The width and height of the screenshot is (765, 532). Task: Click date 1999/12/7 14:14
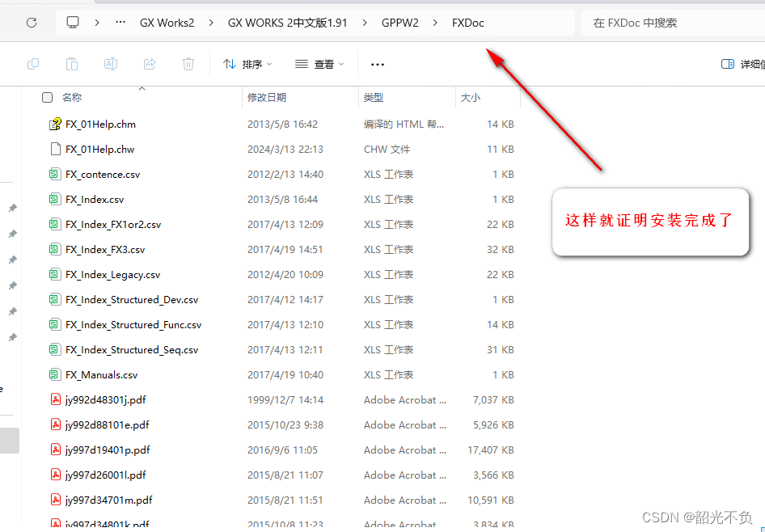[x=285, y=400]
